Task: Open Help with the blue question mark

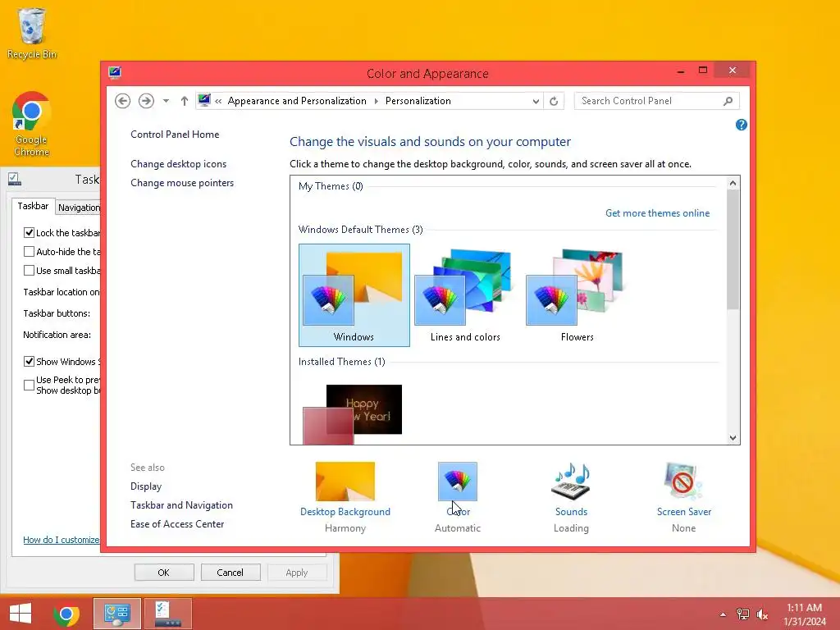Action: (x=742, y=125)
